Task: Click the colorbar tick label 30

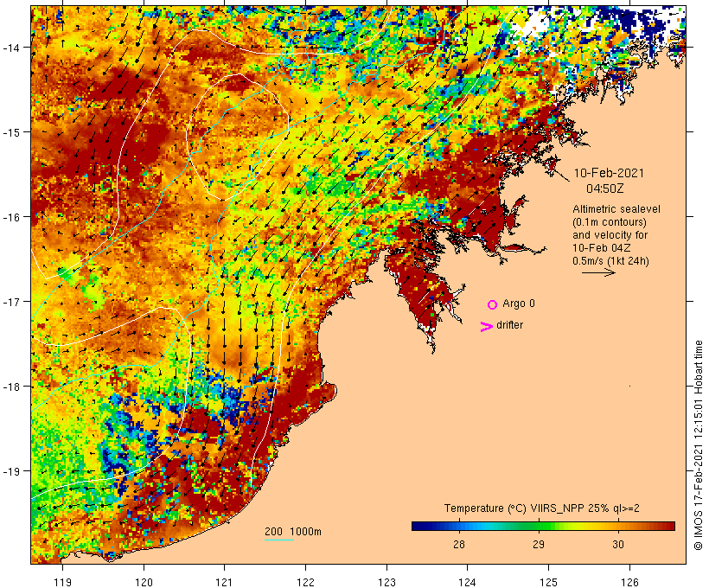Action: coord(618,544)
